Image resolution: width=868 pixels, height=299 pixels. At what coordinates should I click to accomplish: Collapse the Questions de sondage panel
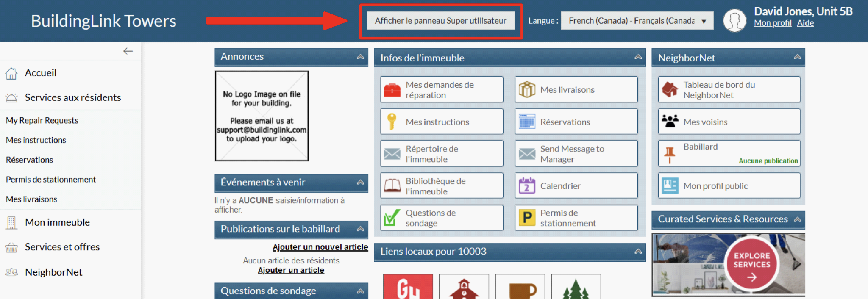point(360,291)
